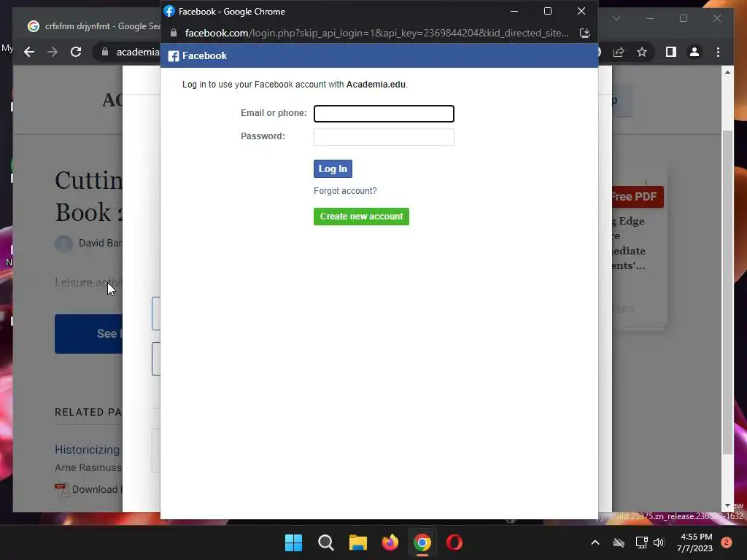Viewport: 747px width, 560px height.
Task: Launch Firefox from the taskbar
Action: click(390, 542)
